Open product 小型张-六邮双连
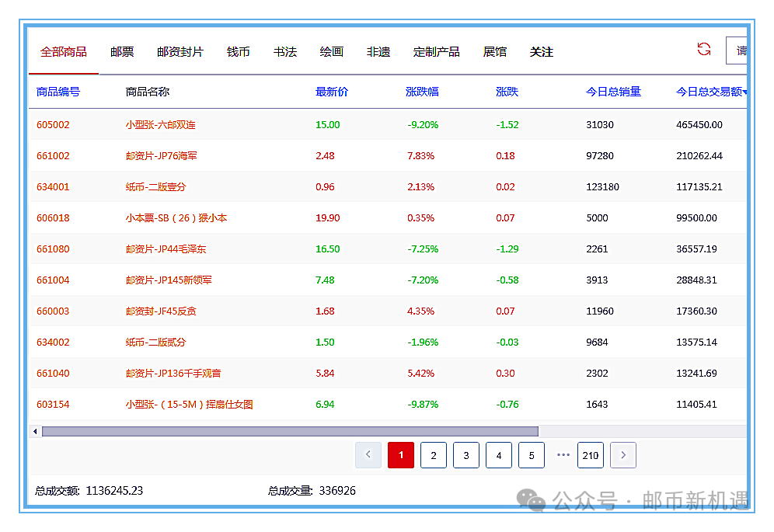 click(161, 125)
